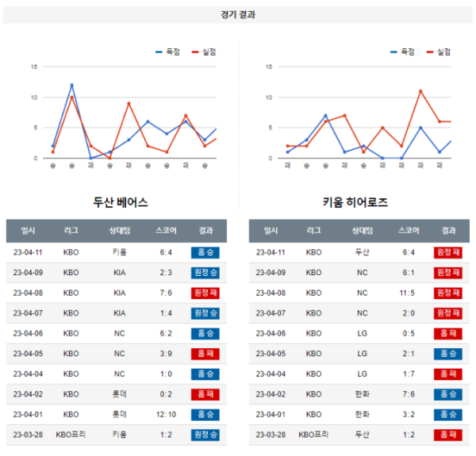Image resolution: width=476 pixels, height=456 pixels.
Task: Click opponent 두산 for 23-04-11 in Kiwoom table
Action: coord(363,252)
